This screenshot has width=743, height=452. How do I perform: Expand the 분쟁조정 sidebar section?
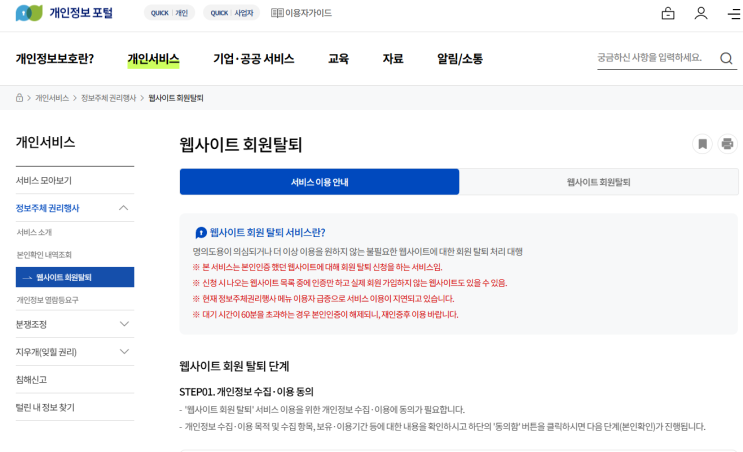75,325
